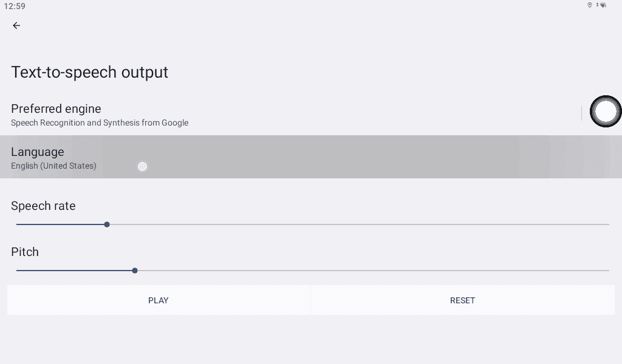Open the Preferred engine option
This screenshot has width=622, height=364.
(x=56, y=109)
